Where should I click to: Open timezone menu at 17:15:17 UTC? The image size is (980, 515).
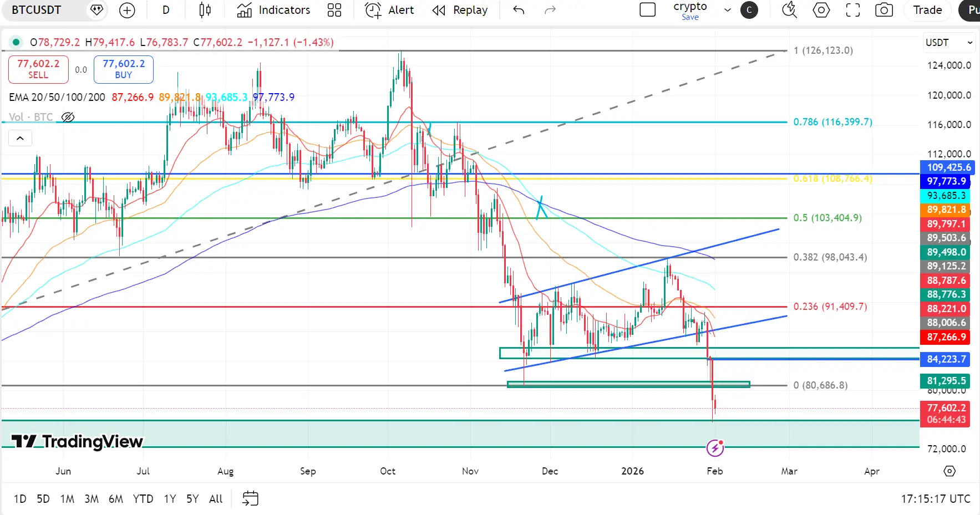(936, 499)
